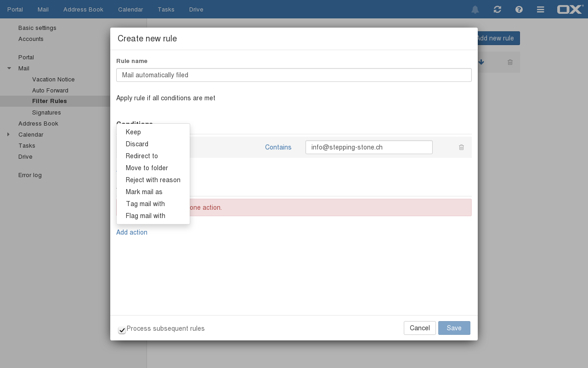The height and width of the screenshot is (368, 588).
Task: Click the Save button
Action: pos(454,328)
